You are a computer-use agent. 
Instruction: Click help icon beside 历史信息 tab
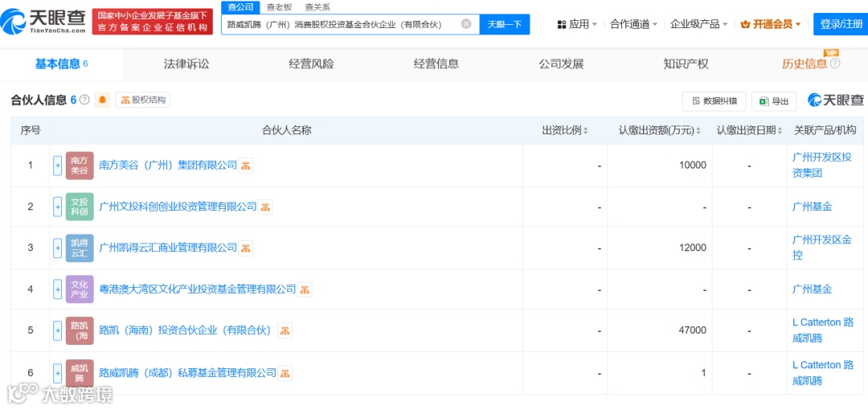tap(835, 64)
